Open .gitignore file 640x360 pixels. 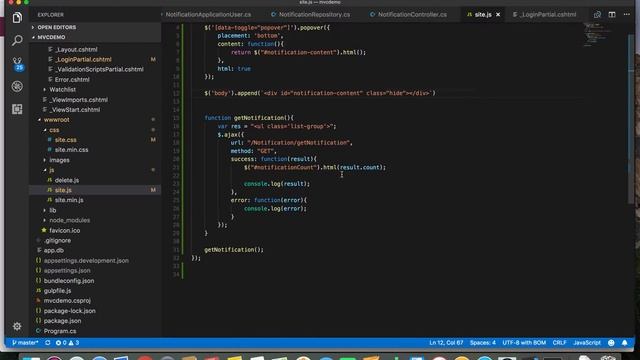point(57,240)
